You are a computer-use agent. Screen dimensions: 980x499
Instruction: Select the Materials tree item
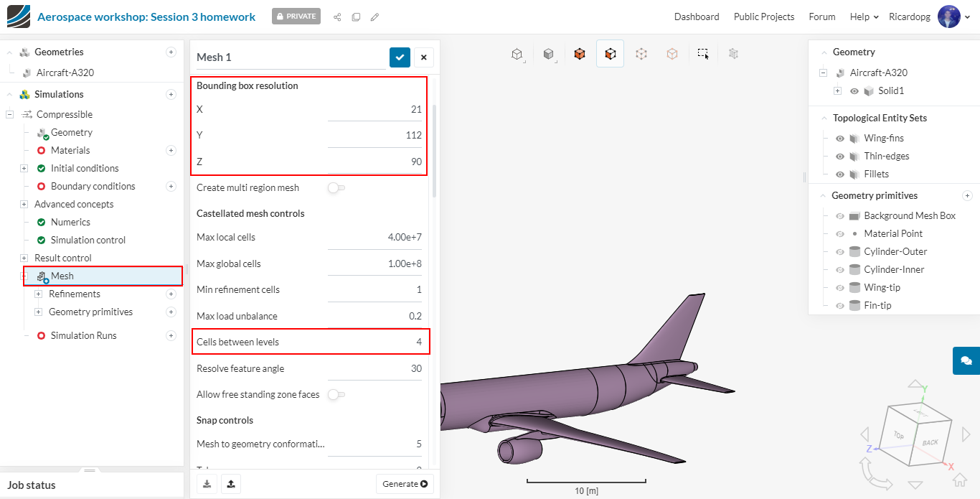click(70, 150)
